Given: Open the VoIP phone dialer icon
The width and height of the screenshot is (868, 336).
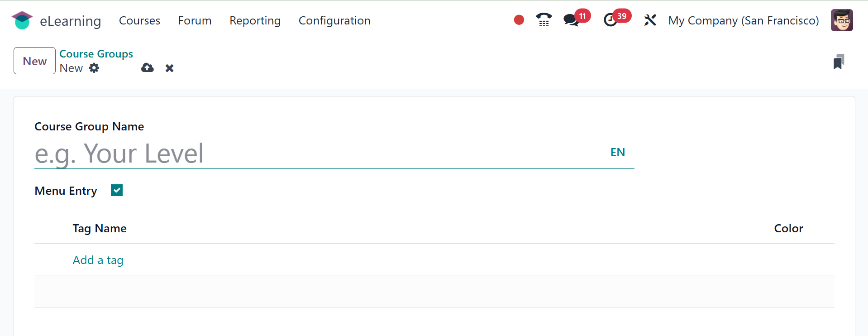Looking at the screenshot, I should point(544,20).
